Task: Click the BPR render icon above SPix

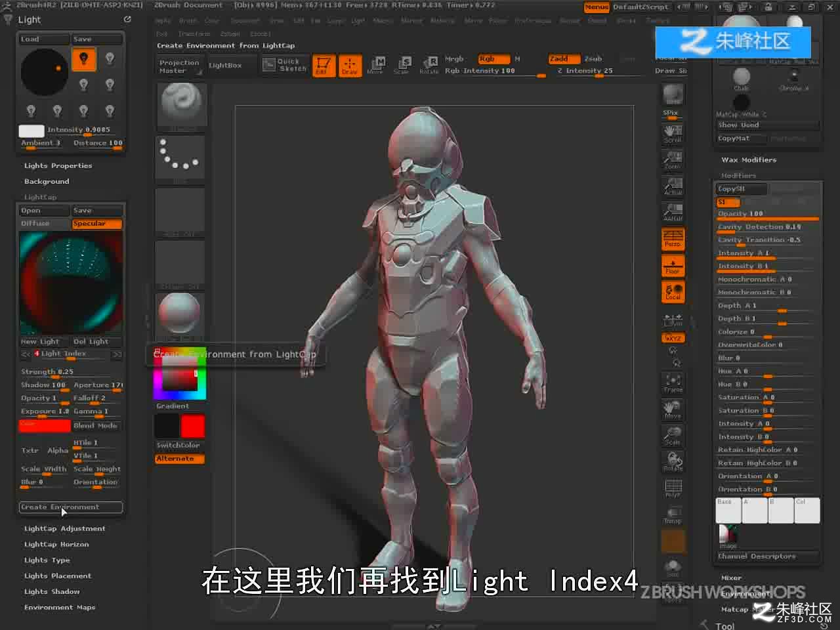Action: (x=673, y=94)
